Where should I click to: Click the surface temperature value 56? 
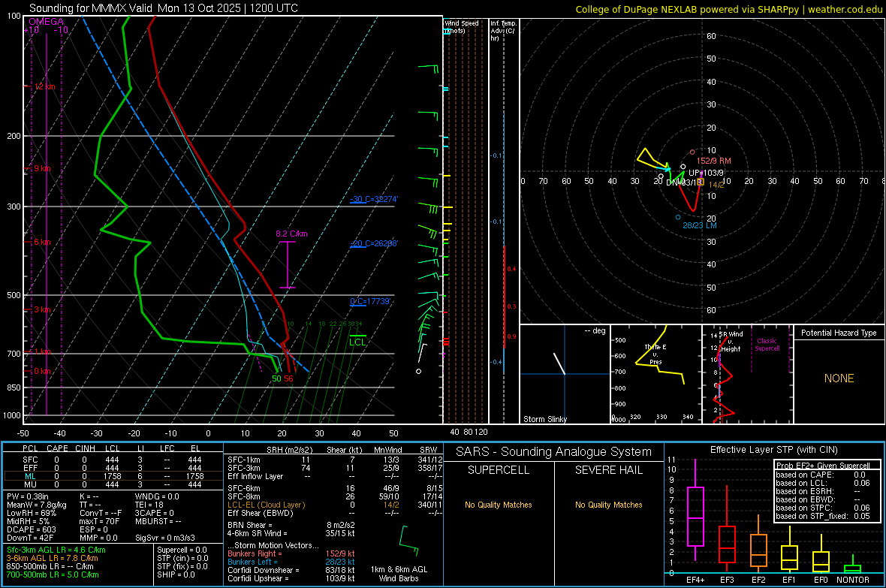click(x=289, y=378)
